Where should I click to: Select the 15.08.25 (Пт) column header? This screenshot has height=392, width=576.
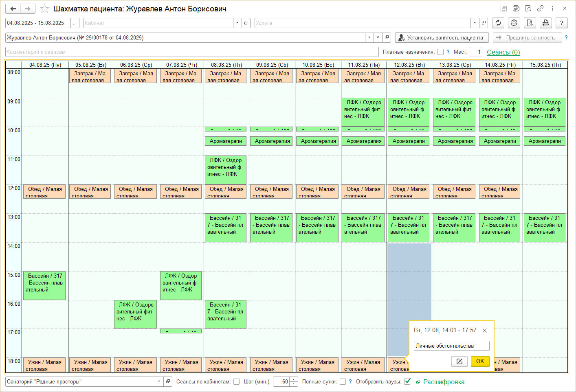click(545, 65)
